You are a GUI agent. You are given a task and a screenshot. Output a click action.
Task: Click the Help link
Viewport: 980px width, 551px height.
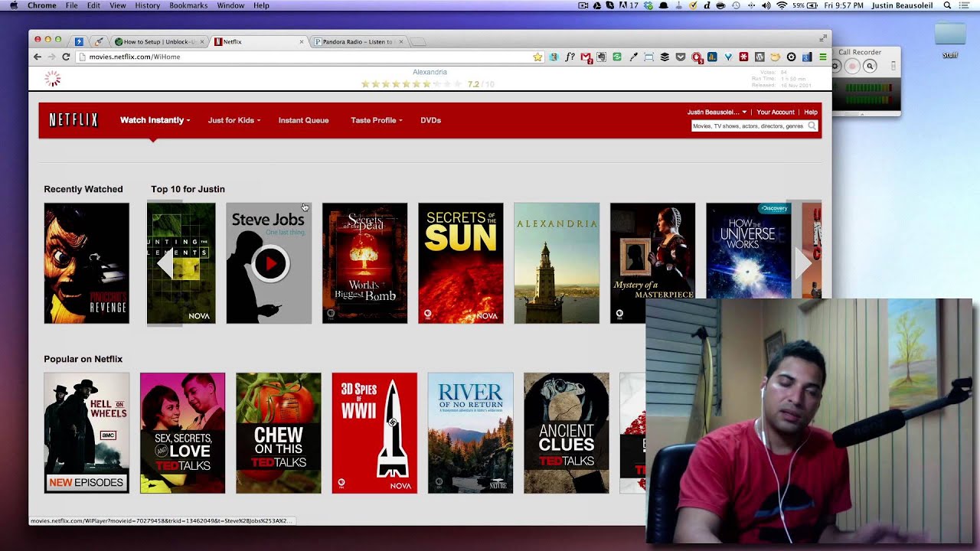point(811,112)
